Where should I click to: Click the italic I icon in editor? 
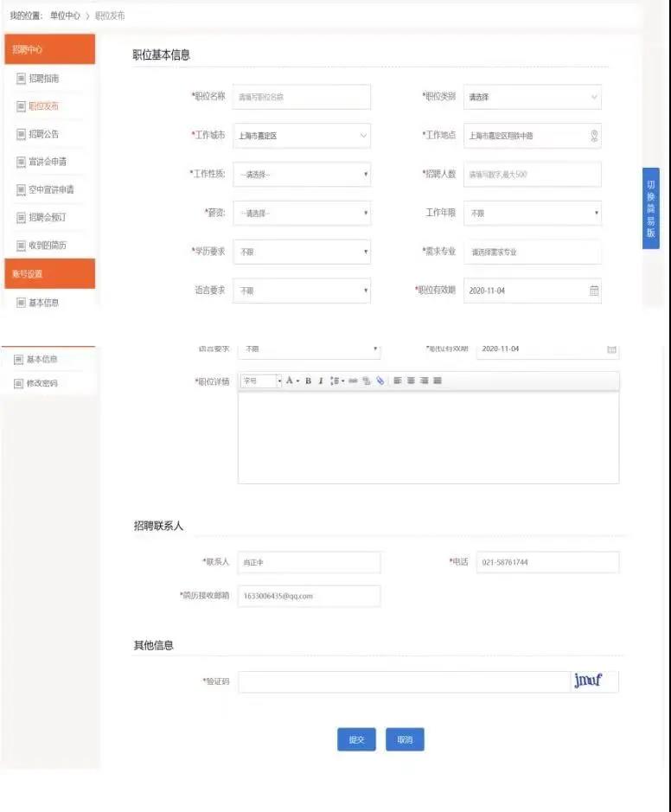coord(320,381)
